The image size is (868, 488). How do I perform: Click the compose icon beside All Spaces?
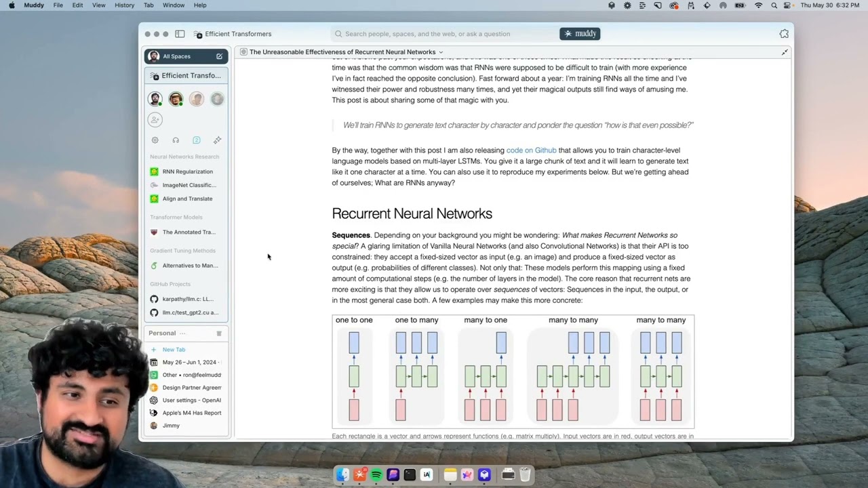point(219,56)
